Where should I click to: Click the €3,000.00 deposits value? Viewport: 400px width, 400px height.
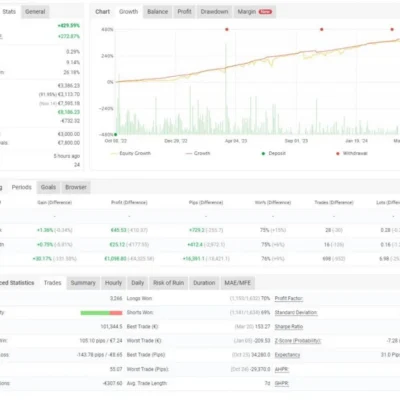(69, 134)
